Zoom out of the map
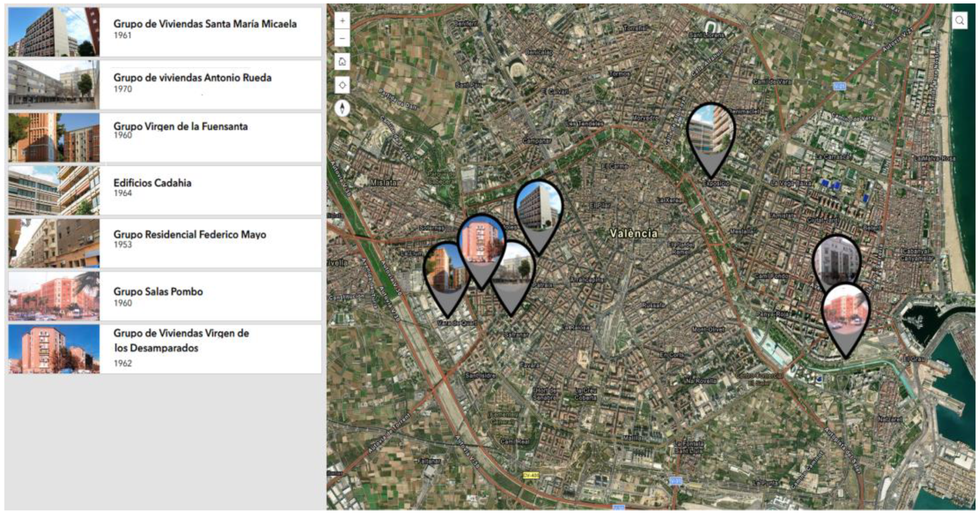 click(342, 39)
